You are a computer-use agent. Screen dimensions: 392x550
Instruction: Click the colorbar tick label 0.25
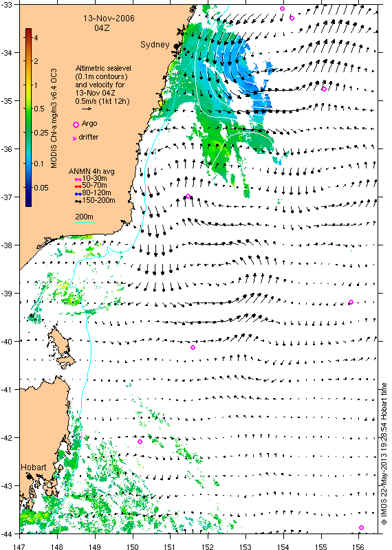pos(41,133)
